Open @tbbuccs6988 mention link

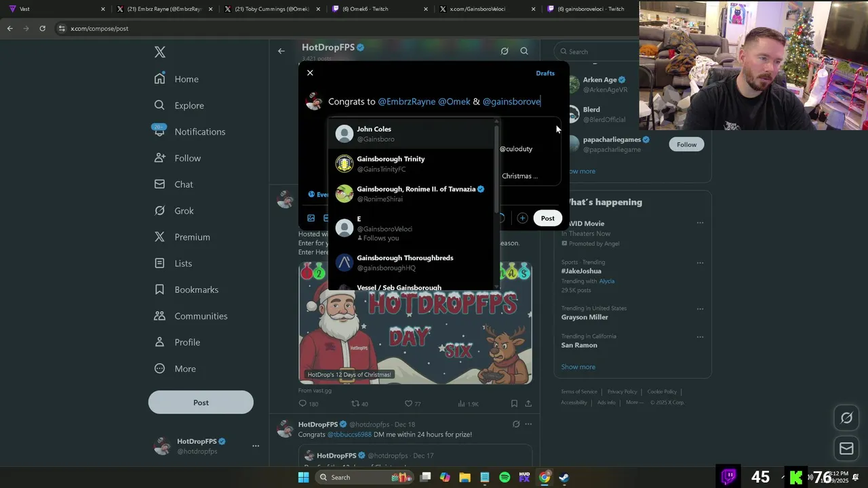point(349,434)
